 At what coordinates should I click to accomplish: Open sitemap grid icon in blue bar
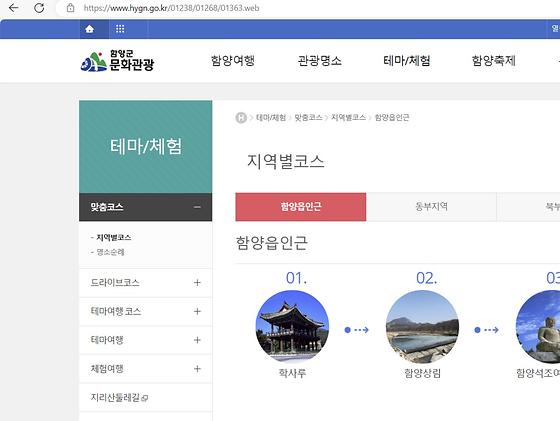click(x=120, y=29)
